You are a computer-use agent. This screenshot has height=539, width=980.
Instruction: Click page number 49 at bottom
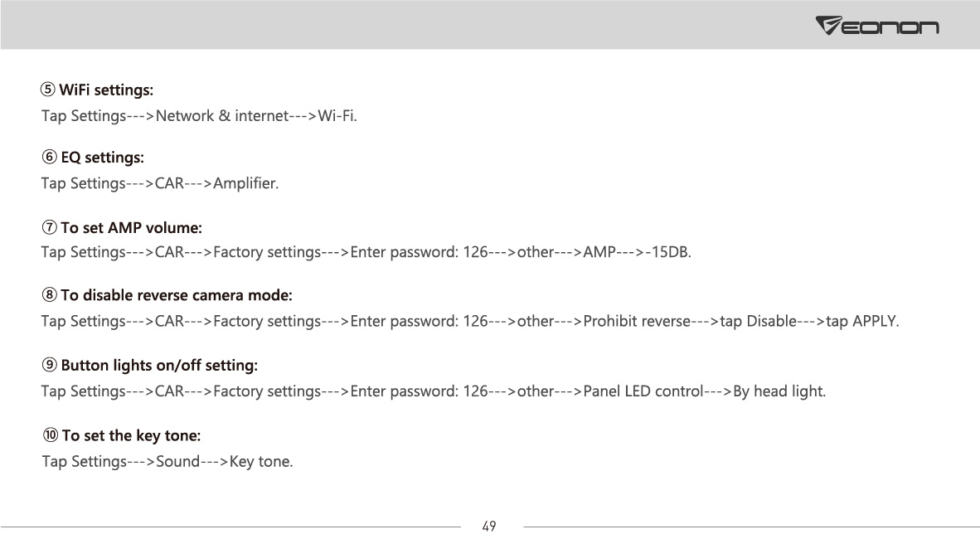click(489, 527)
